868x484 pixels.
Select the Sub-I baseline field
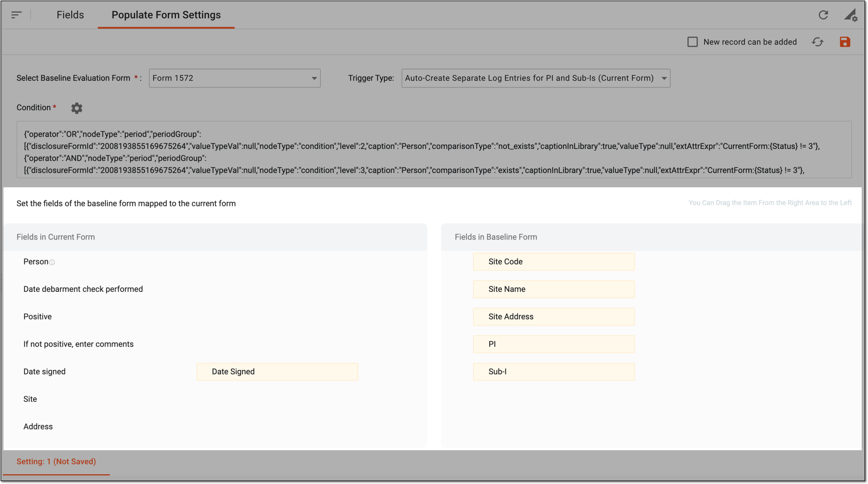(x=554, y=371)
